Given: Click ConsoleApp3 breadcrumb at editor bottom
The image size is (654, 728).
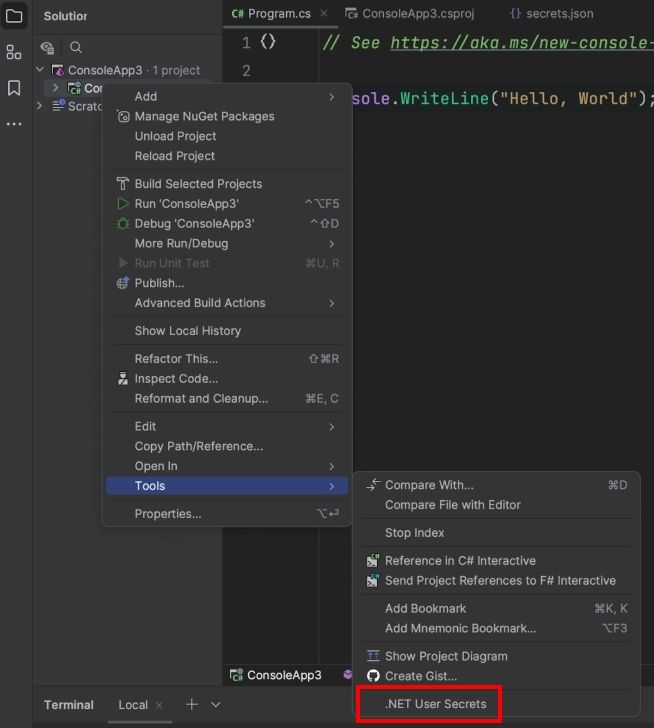Looking at the screenshot, I should [276, 675].
